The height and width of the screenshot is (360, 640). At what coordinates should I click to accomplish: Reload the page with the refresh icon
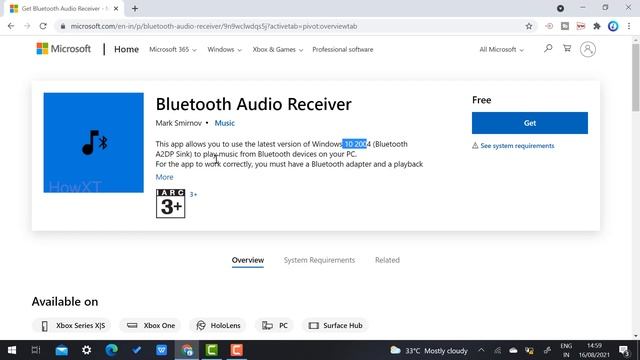[43, 26]
